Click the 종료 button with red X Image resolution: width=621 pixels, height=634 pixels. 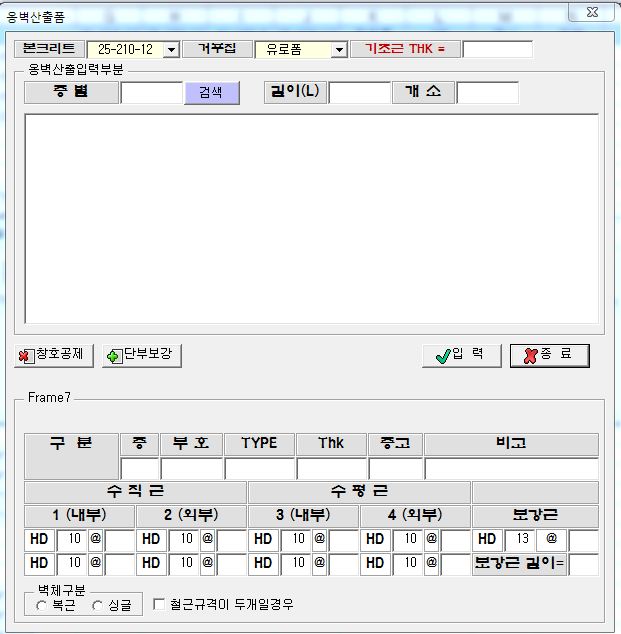(x=550, y=355)
